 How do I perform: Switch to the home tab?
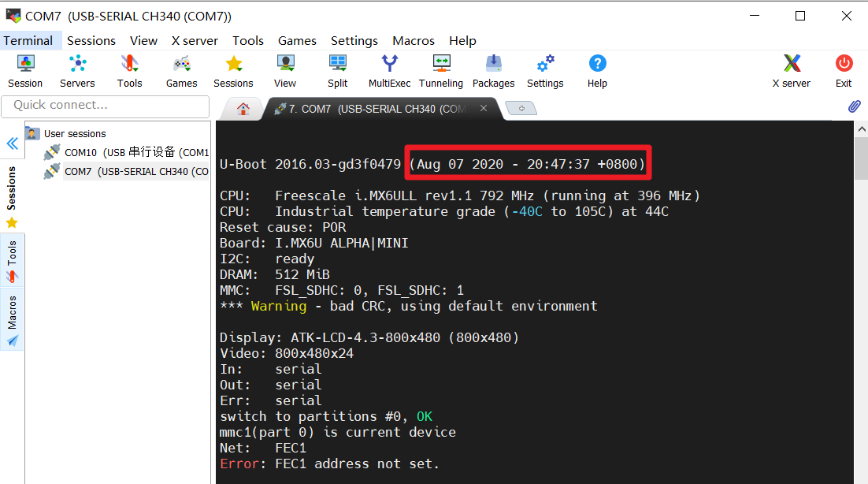tap(242, 109)
